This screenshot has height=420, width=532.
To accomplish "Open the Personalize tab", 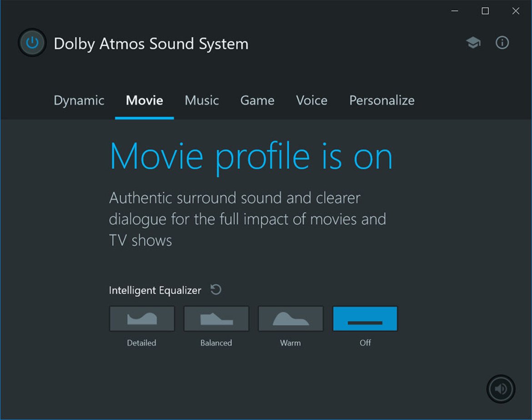I will pos(382,101).
